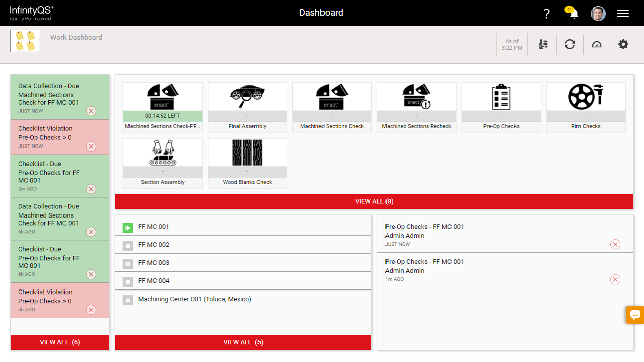Dismiss Checklist Violation notification from JUST NOW
Screen dimensions: 644x362
[91, 147]
